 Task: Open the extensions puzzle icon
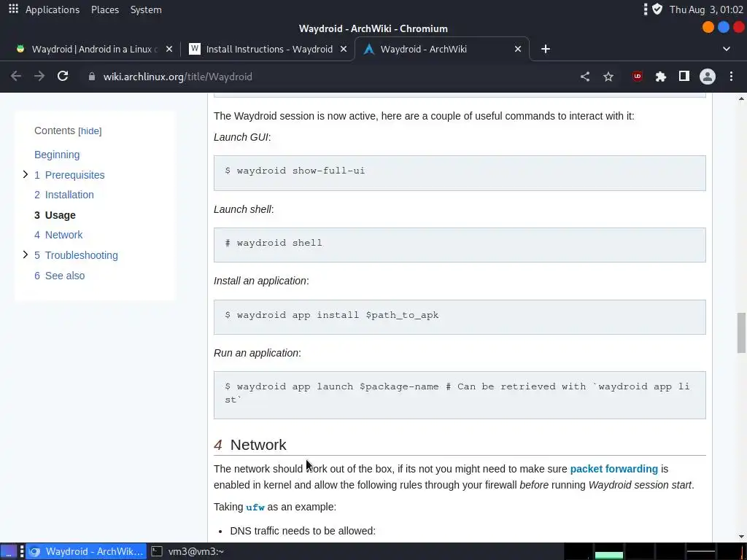661,76
